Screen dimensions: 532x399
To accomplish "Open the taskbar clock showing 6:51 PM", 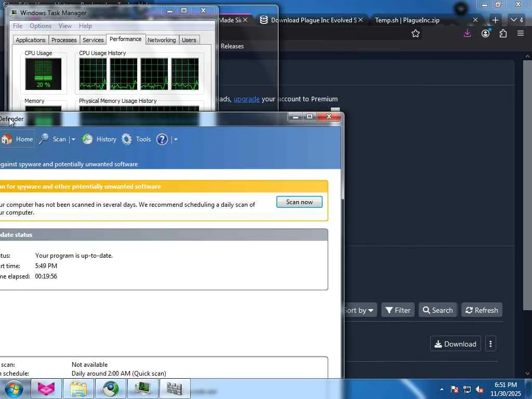I will coord(505,389).
